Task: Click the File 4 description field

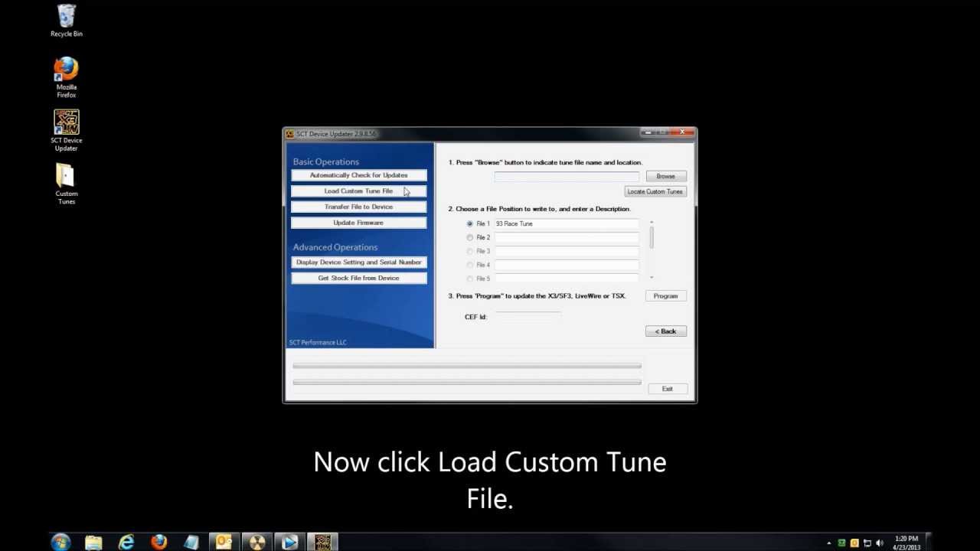Action: (567, 265)
